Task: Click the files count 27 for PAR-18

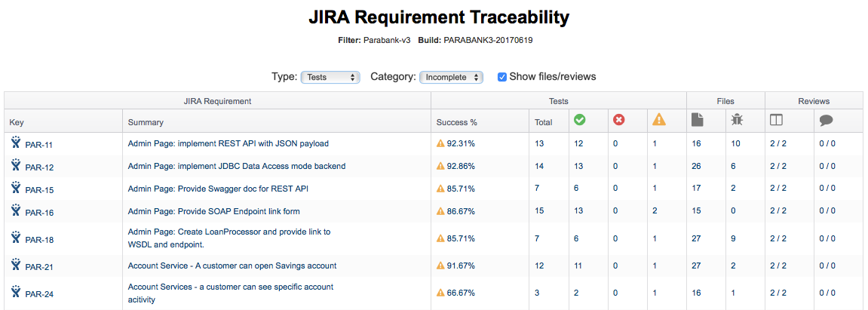Action: click(x=696, y=238)
